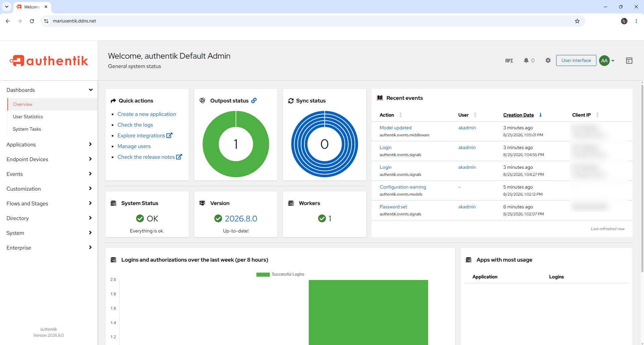Screen dimensions: 644x345
Task: Toggle Successful Logins legend swatch
Action: [263, 274]
